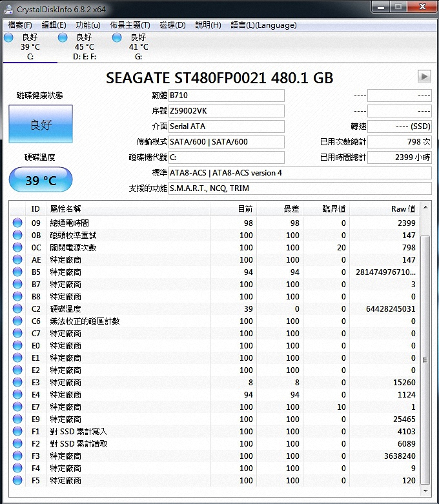
Task: Click status icon of attribute F4
Action: pos(17,468)
